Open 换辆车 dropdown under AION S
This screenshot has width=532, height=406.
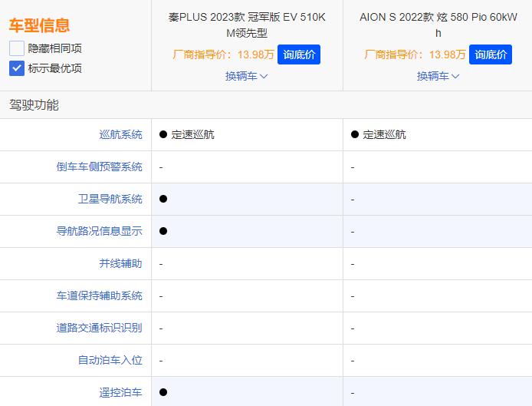tap(438, 76)
